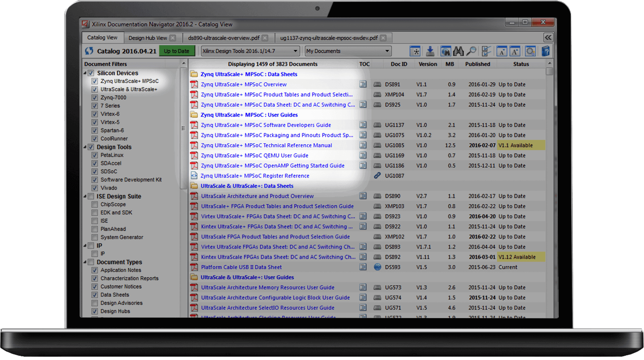Click the Published column header
This screenshot has height=360, width=644.
pos(478,64)
